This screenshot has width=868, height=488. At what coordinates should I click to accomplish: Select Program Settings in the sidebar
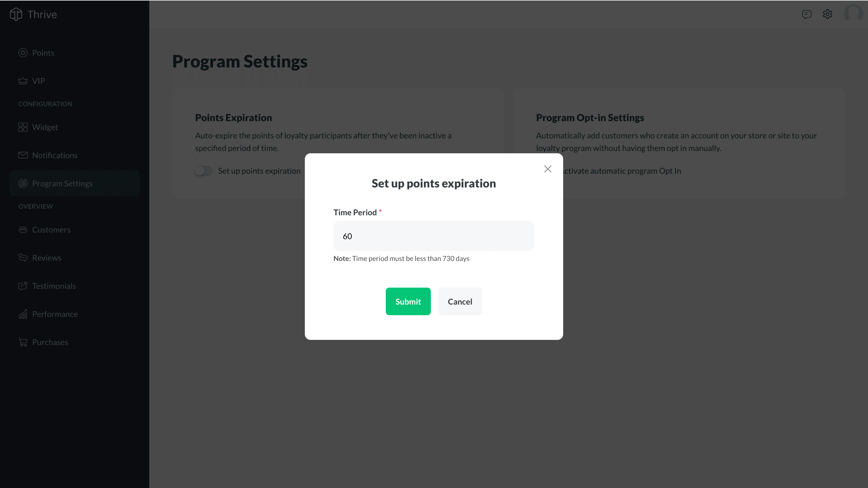(x=62, y=183)
